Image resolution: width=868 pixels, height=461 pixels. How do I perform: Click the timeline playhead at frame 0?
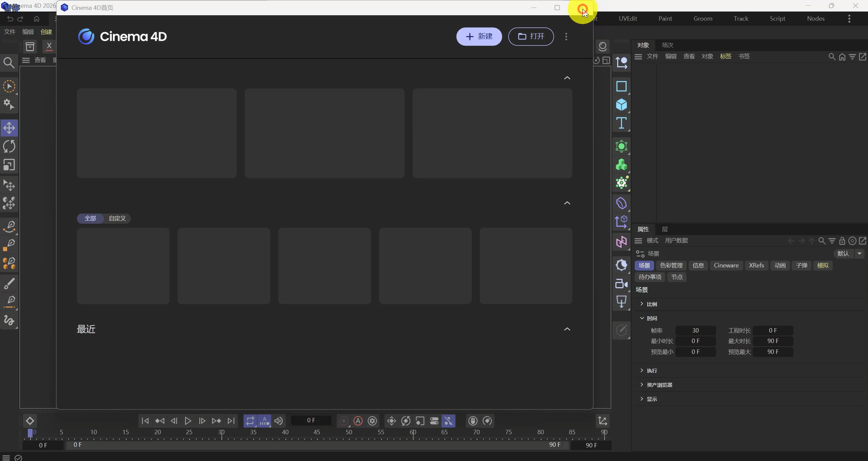pyautogui.click(x=30, y=433)
